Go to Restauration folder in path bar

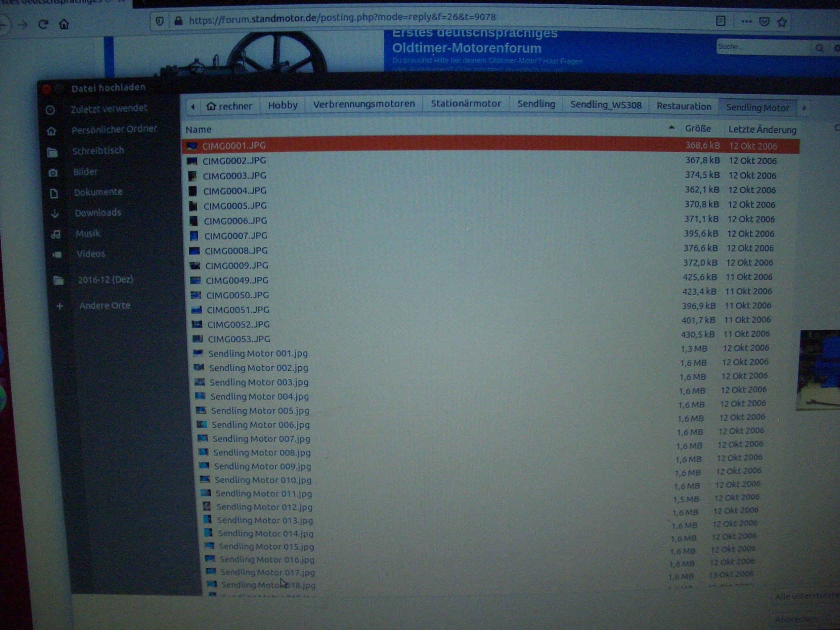point(684,106)
